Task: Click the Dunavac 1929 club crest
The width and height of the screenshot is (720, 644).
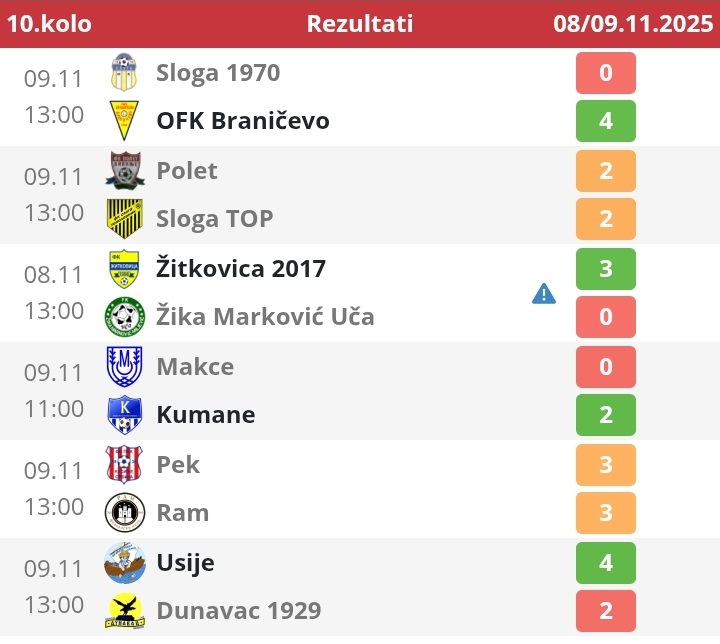Action: [124, 611]
